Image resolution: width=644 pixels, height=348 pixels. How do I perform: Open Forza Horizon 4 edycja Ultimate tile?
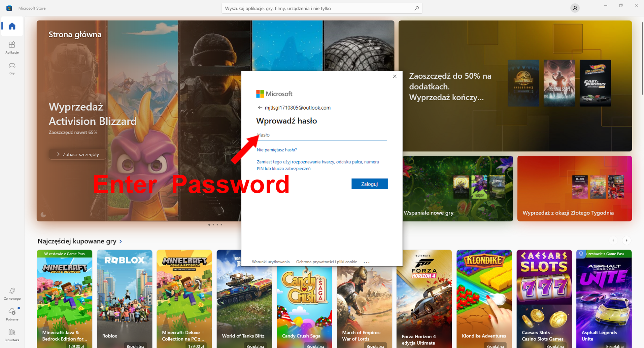click(x=424, y=299)
